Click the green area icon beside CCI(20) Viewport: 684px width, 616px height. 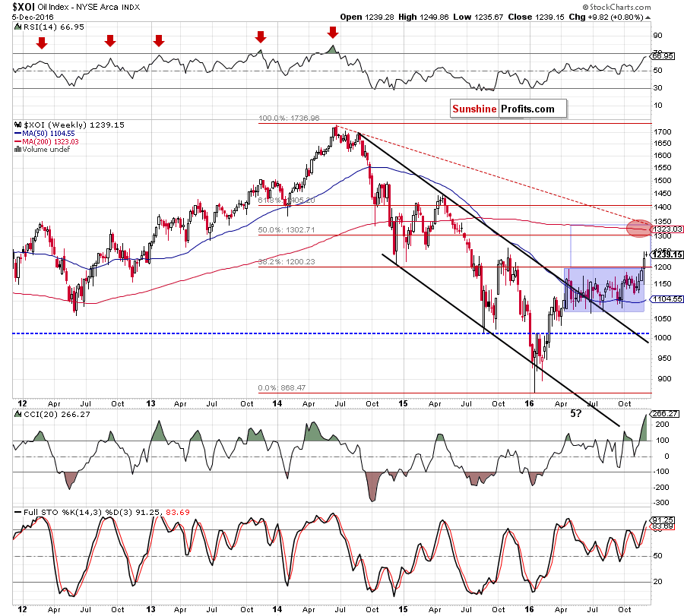[x=18, y=414]
